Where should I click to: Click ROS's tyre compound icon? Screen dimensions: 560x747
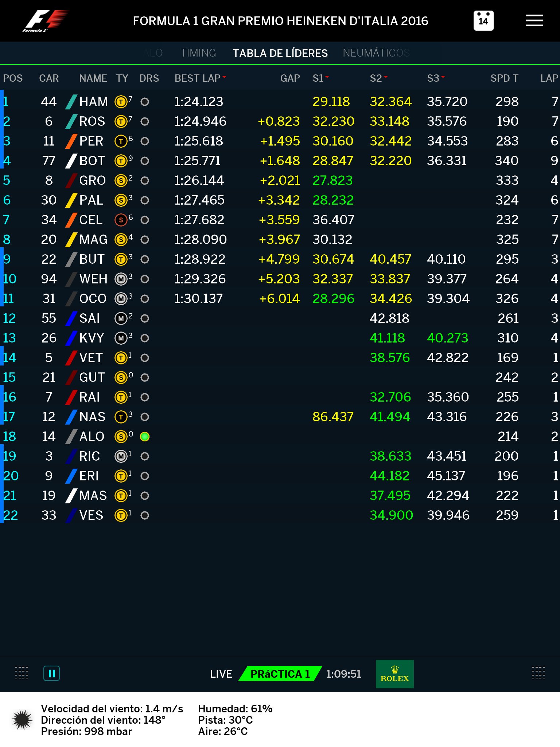coord(121,121)
